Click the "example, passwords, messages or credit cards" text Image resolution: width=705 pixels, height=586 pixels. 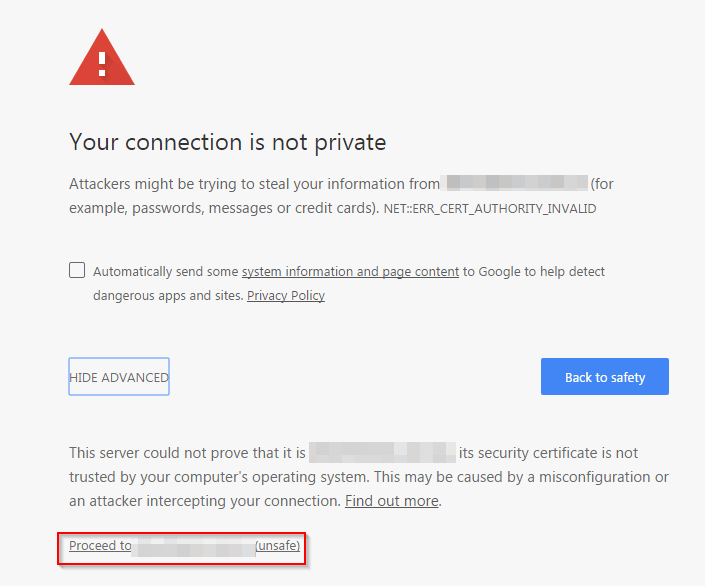[x=220, y=208]
